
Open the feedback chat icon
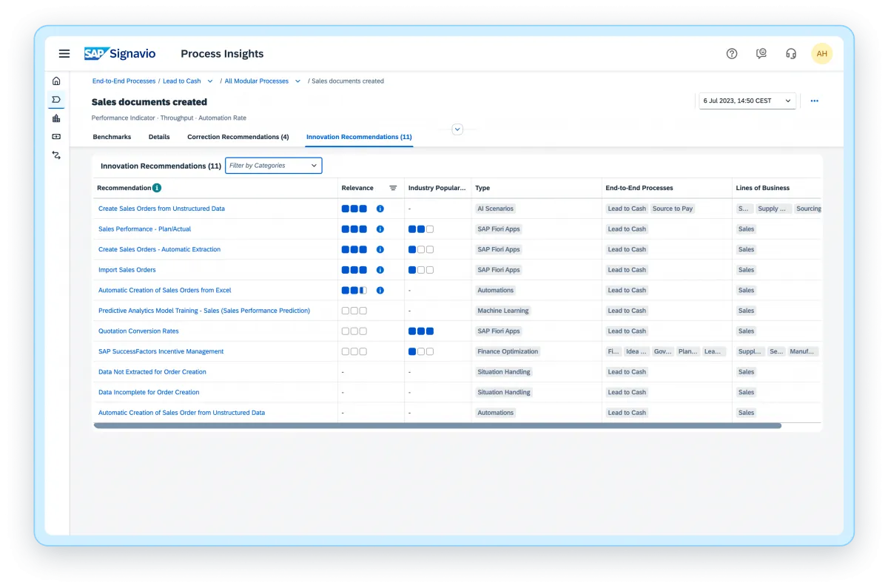[761, 53]
